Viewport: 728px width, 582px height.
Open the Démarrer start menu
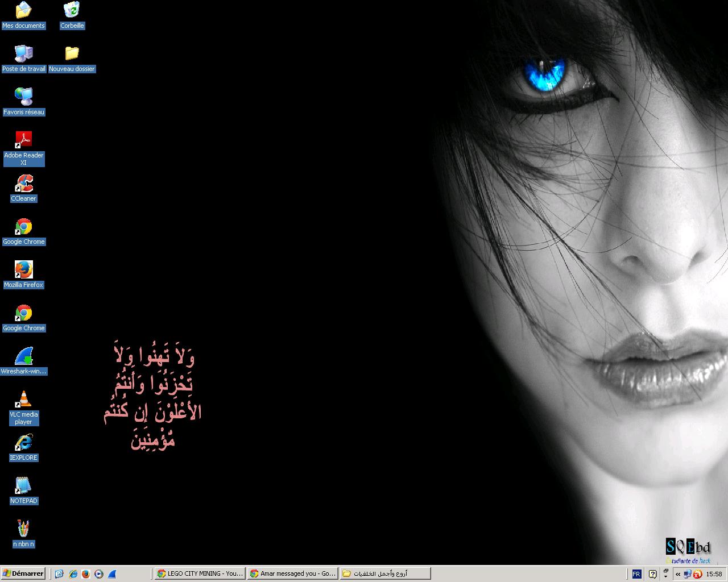coord(23,574)
